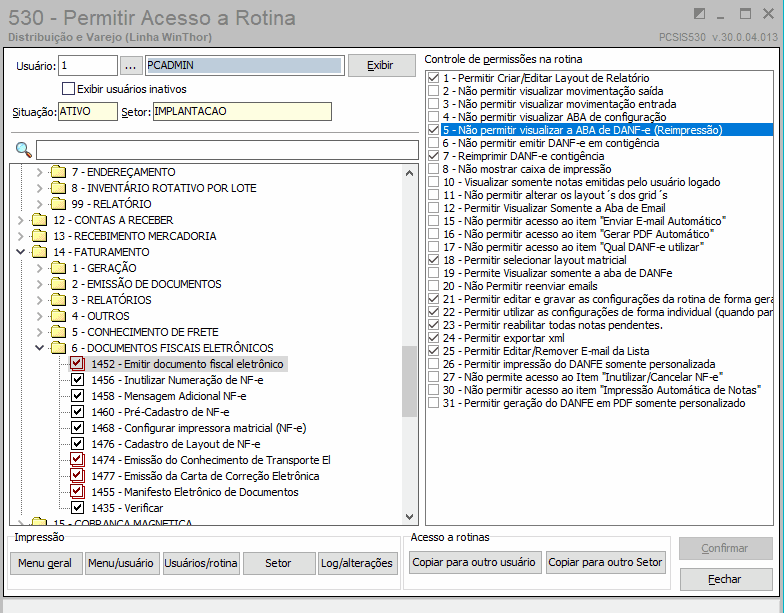Click the routine tree vertical scrollbar thumb
The image size is (784, 613).
click(410, 381)
